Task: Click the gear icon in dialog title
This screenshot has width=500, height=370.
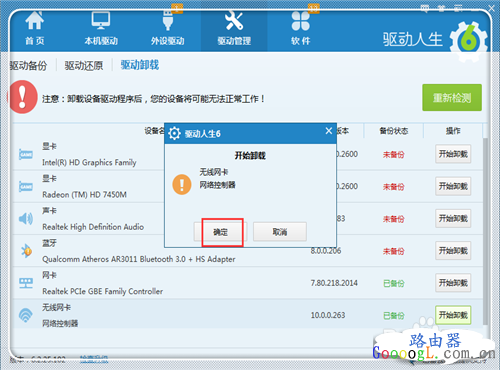Action: click(x=174, y=133)
